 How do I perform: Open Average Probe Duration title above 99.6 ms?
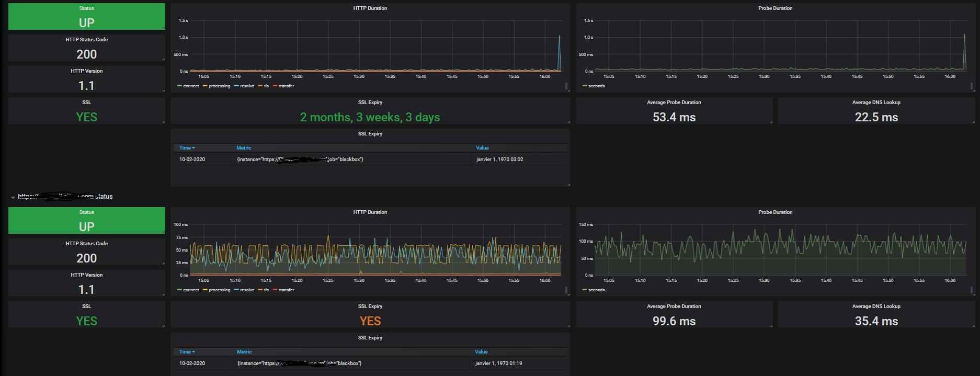coord(674,306)
